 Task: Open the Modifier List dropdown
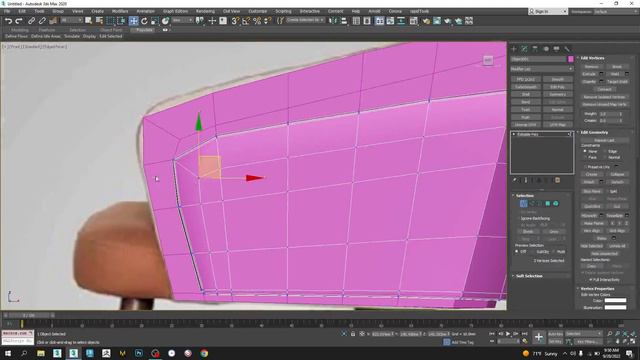[541, 69]
